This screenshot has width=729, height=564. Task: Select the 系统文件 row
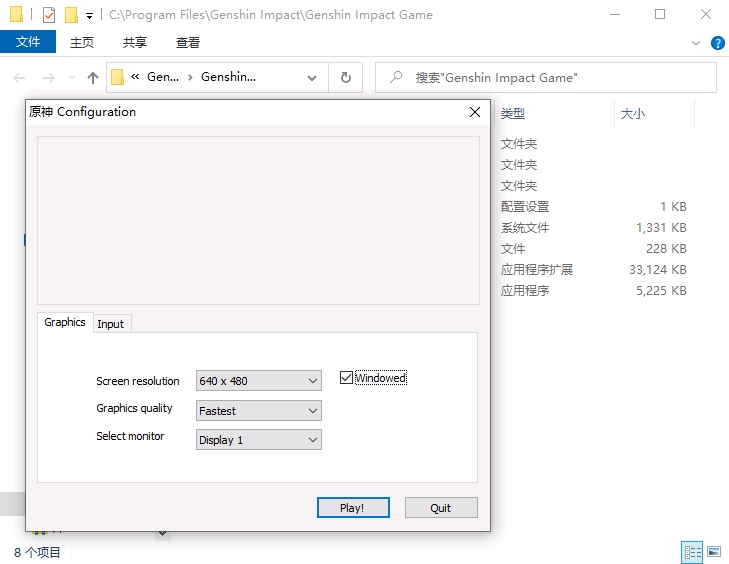pyautogui.click(x=593, y=228)
